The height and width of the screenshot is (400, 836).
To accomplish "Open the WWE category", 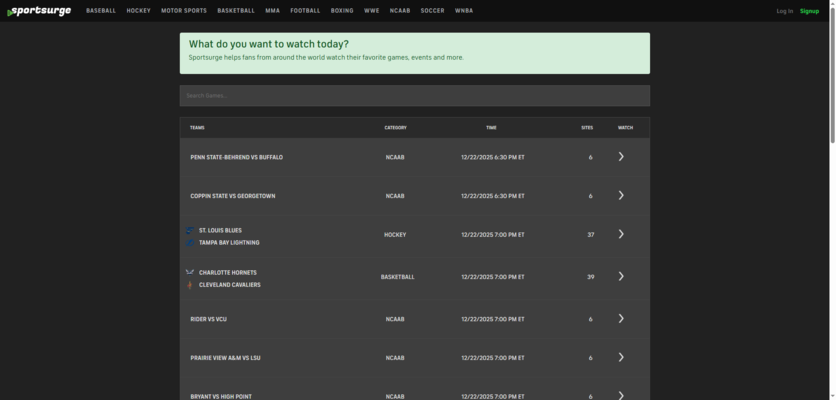I will coord(372,11).
